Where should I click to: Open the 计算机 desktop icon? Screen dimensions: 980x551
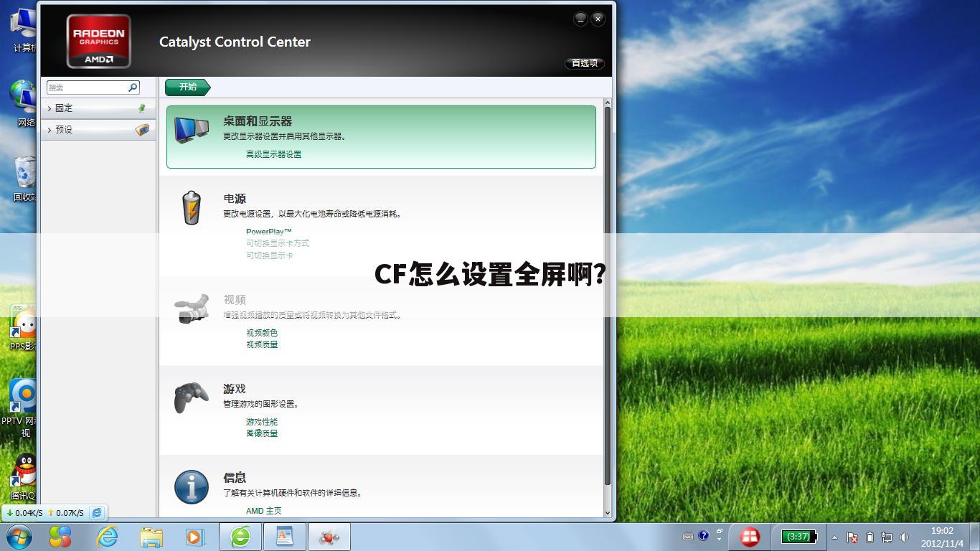[24, 30]
